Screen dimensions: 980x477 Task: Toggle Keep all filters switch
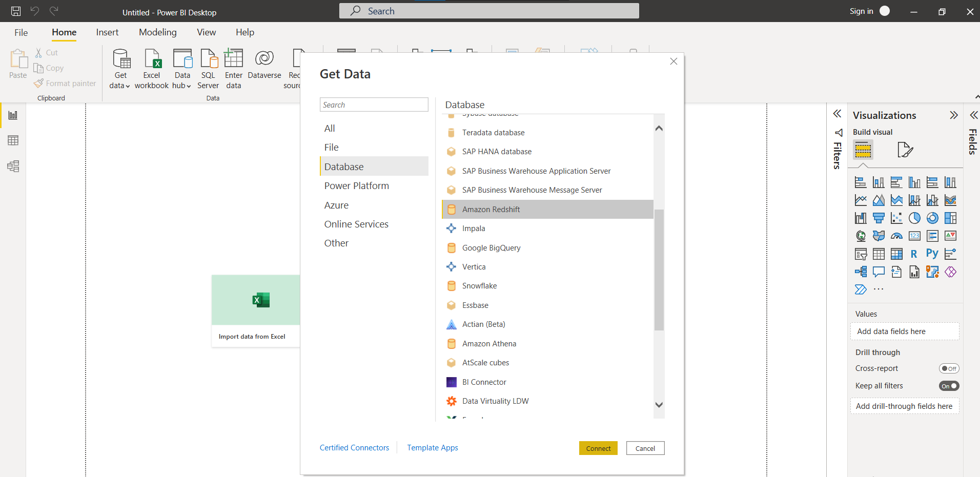coord(949,386)
